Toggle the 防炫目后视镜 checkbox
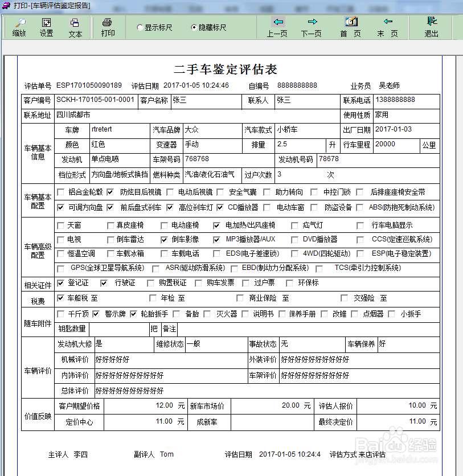This screenshot has height=476, width=463. coord(110,192)
